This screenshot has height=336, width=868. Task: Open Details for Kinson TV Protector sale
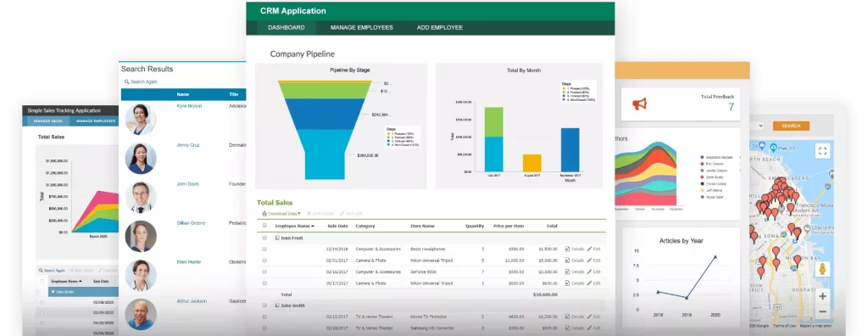(574, 316)
